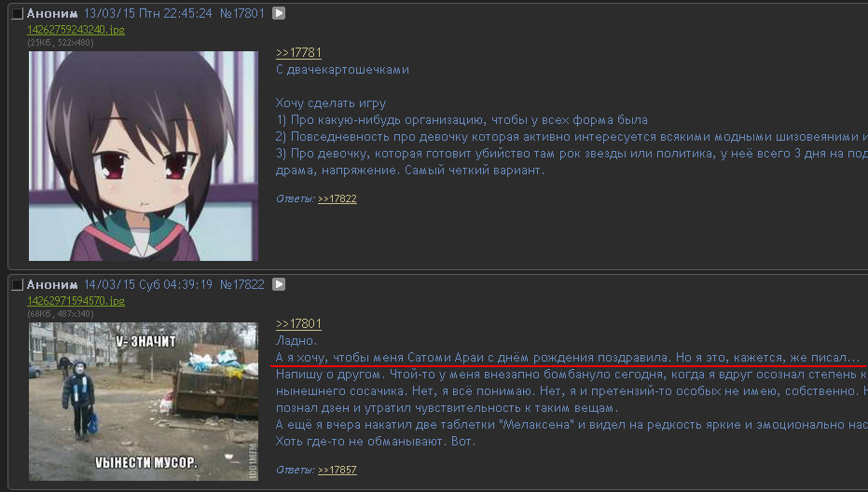Follow the >>17781 quote link
Image resolution: width=868 pixels, height=492 pixels.
click(x=298, y=52)
